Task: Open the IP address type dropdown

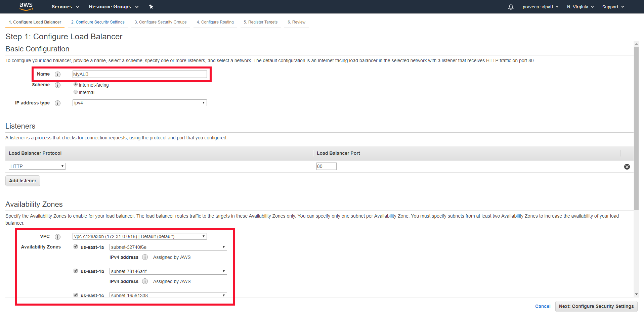Action: click(x=139, y=103)
